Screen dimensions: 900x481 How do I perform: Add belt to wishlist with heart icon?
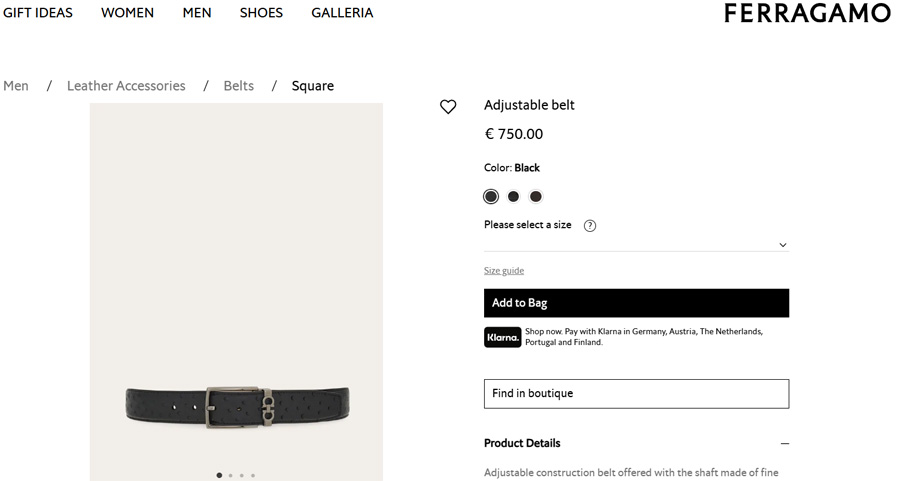pos(448,107)
